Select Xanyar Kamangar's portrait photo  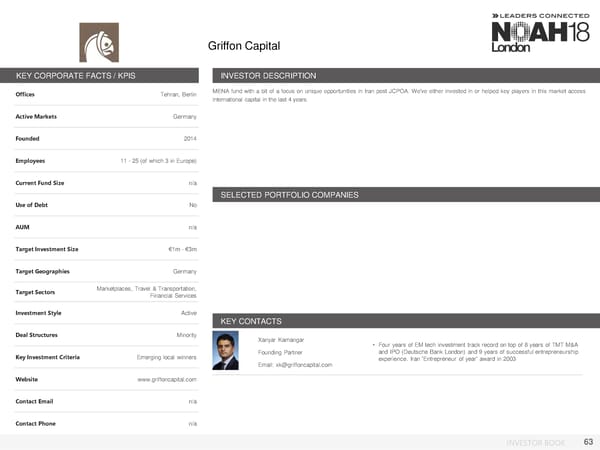click(x=227, y=352)
